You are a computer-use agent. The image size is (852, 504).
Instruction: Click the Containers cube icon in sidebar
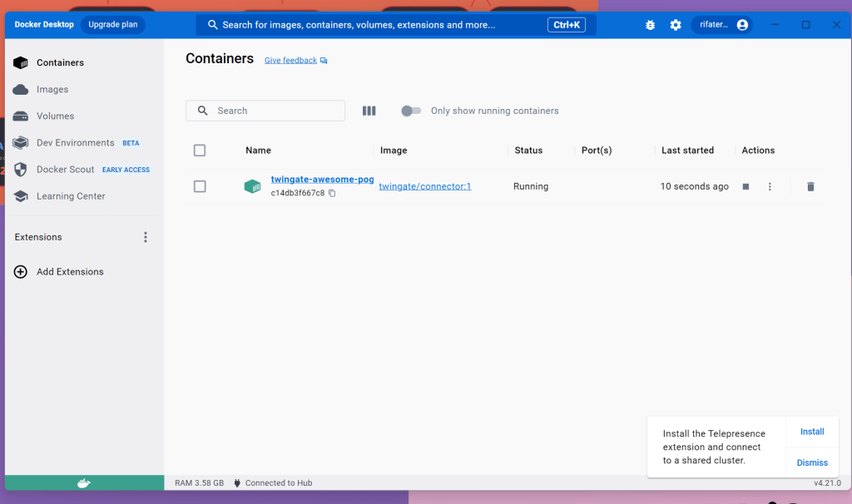pos(21,62)
